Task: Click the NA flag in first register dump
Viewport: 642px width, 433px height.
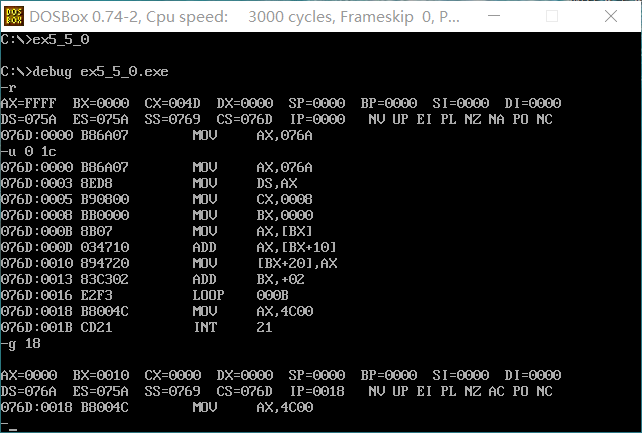Action: point(496,119)
